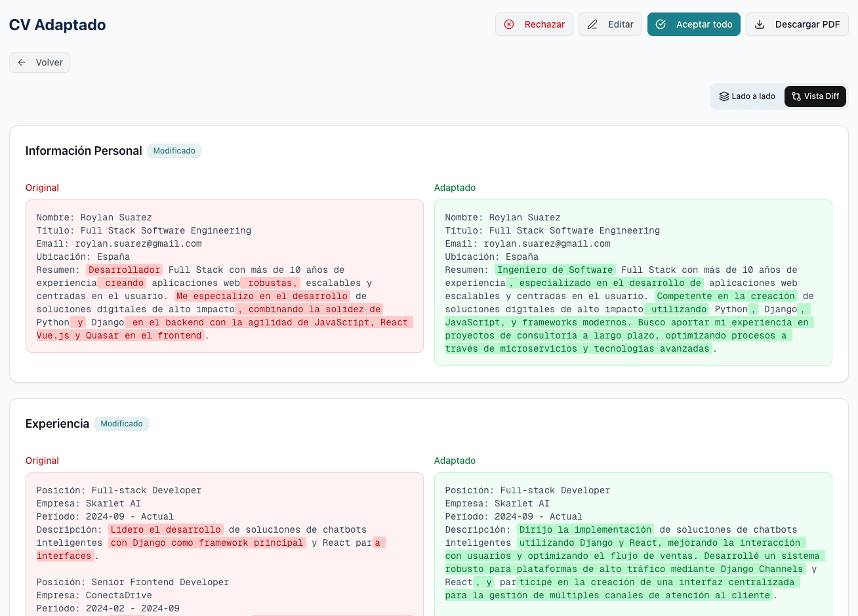Click the removed word "Desarrollador" in Original

coord(124,270)
